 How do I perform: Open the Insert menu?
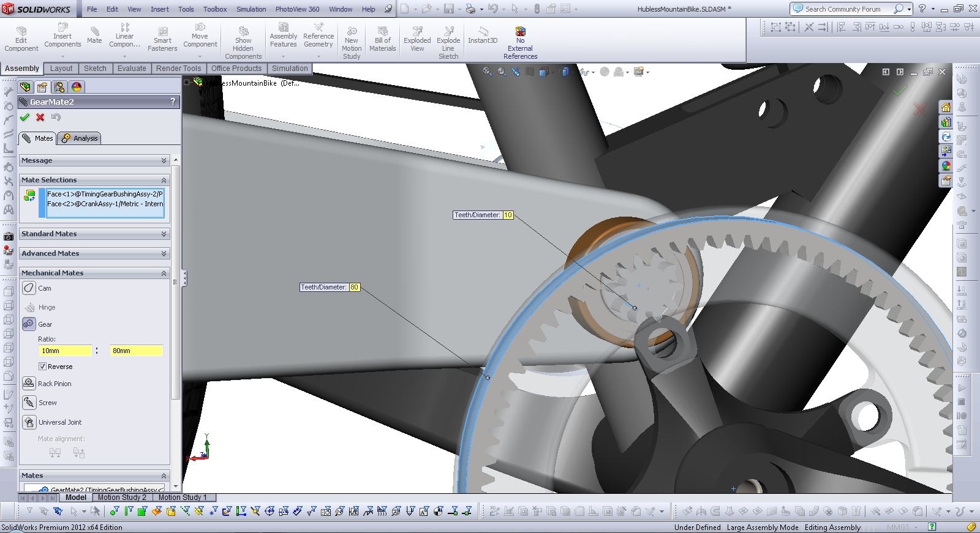click(159, 9)
